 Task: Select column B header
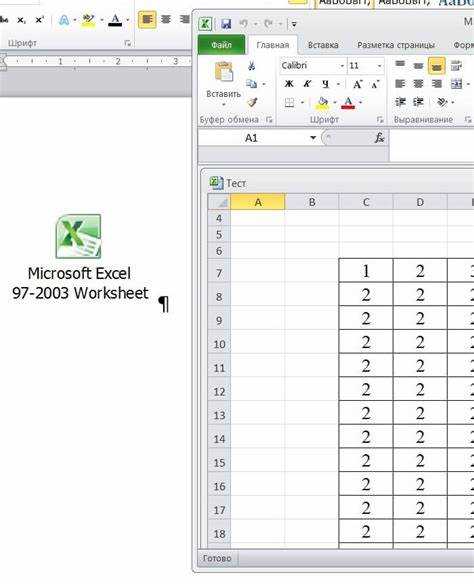312,202
